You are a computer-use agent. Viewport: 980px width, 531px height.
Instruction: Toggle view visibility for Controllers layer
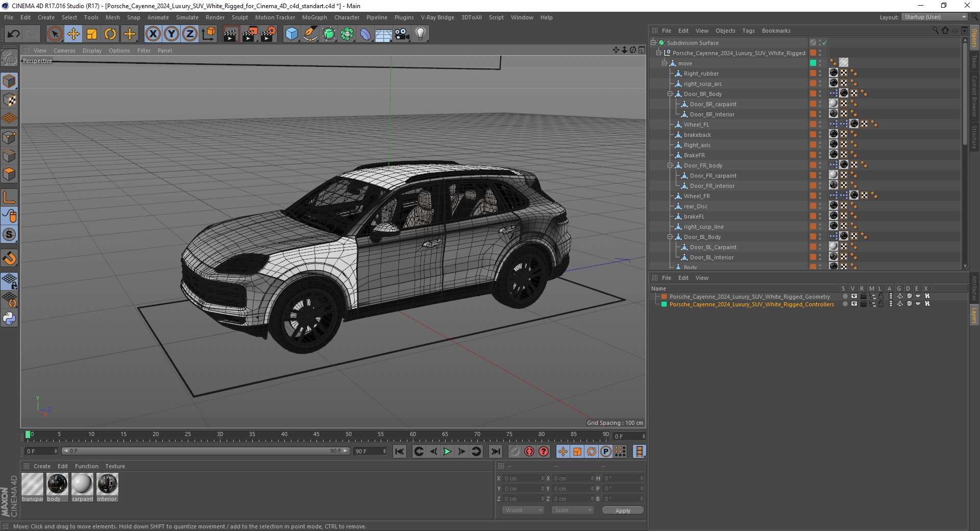tap(853, 304)
